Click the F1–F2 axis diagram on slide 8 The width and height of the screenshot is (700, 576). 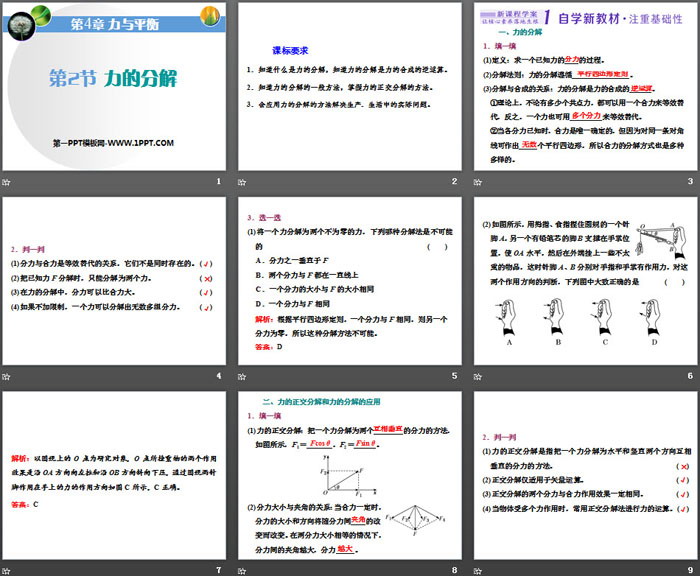(348, 475)
